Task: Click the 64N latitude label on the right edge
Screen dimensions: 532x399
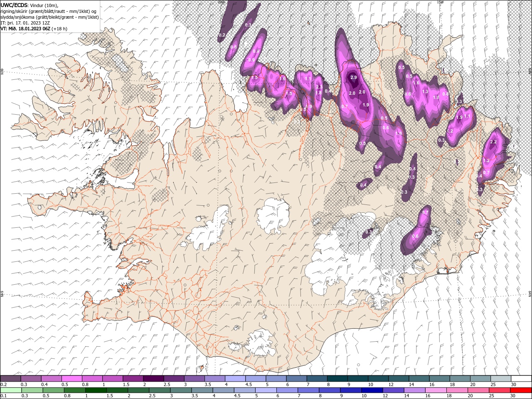Action: click(x=530, y=293)
